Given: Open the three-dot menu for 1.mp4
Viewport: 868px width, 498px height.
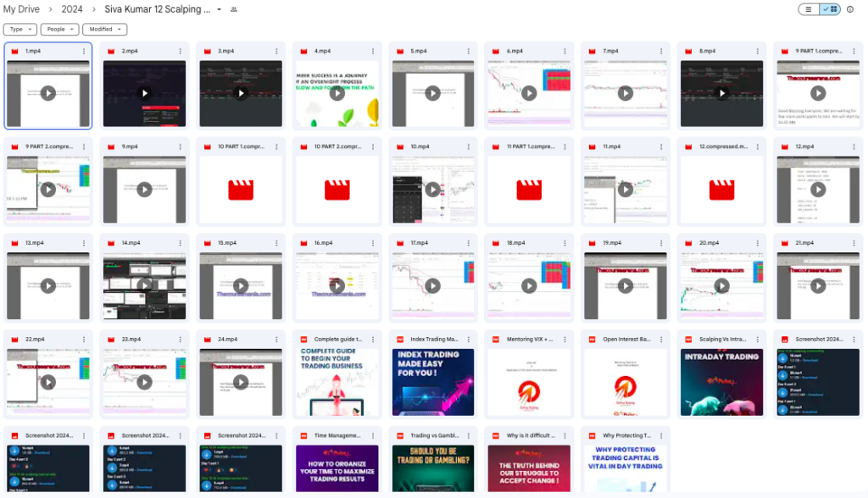Looking at the screenshot, I should pos(84,51).
